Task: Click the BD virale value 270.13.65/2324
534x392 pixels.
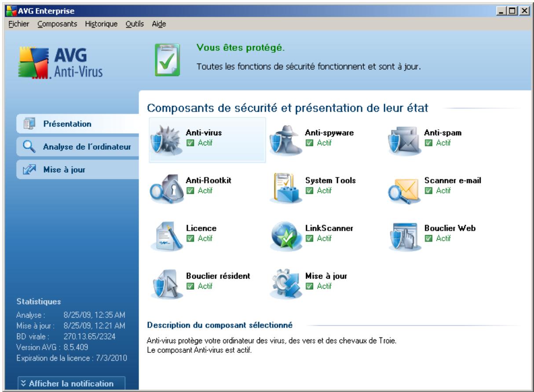Action: click(x=91, y=337)
